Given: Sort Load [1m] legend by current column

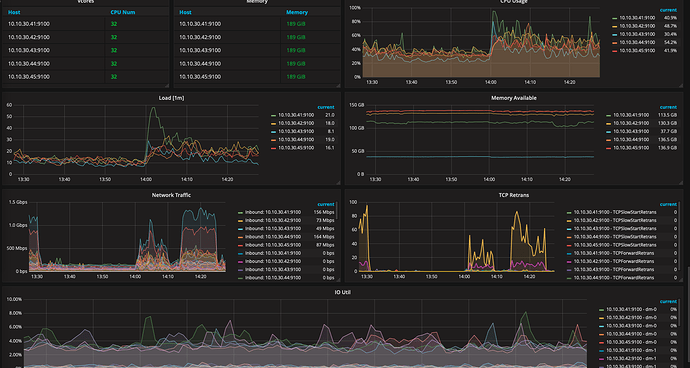Looking at the screenshot, I should 326,107.
